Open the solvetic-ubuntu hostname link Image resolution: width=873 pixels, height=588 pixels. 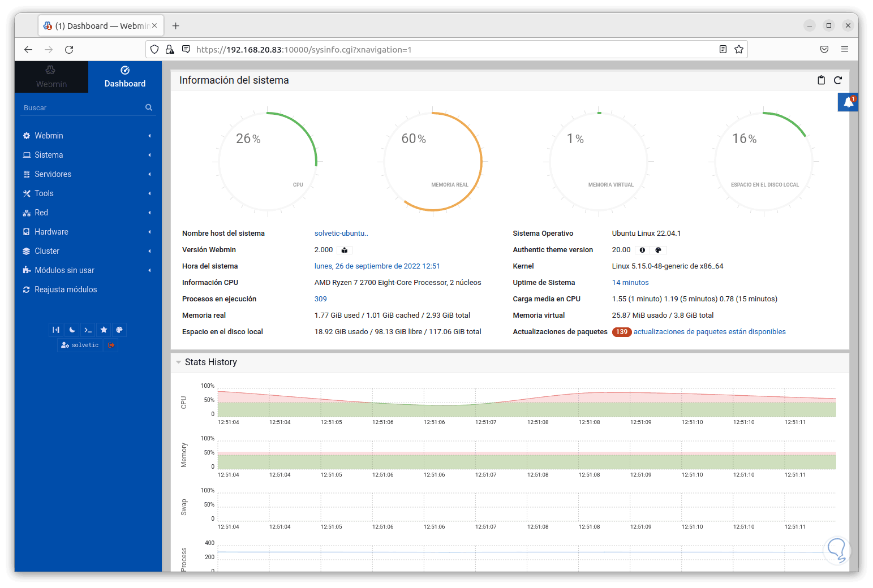341,234
